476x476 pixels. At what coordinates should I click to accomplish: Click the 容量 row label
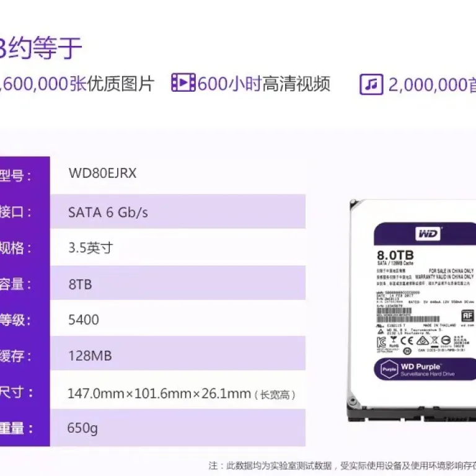coord(15,284)
